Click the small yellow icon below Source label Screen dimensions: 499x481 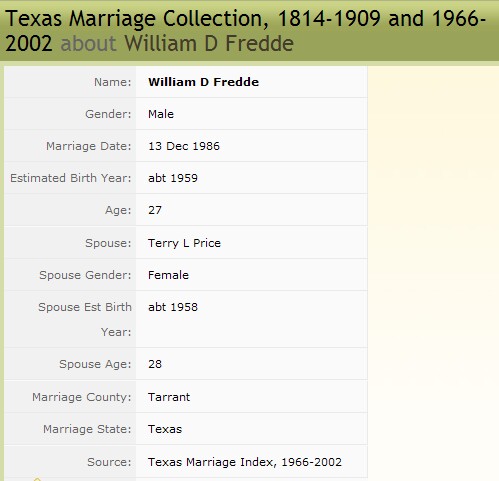pos(37,479)
